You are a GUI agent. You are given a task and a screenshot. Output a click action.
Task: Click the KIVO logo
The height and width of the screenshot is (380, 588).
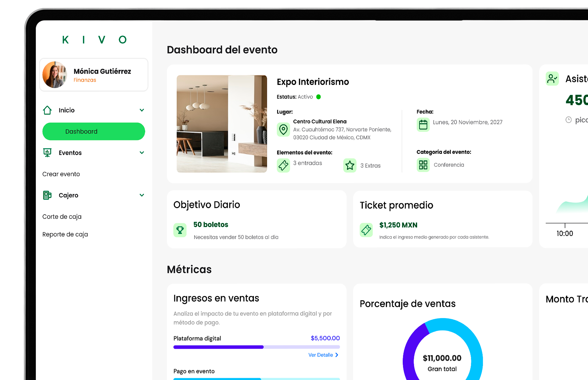(94, 40)
